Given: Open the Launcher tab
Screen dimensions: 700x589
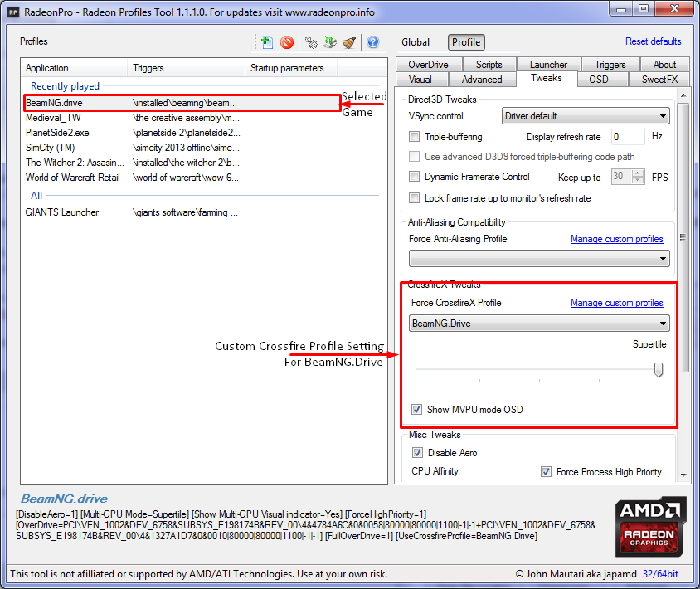Looking at the screenshot, I should [x=549, y=65].
